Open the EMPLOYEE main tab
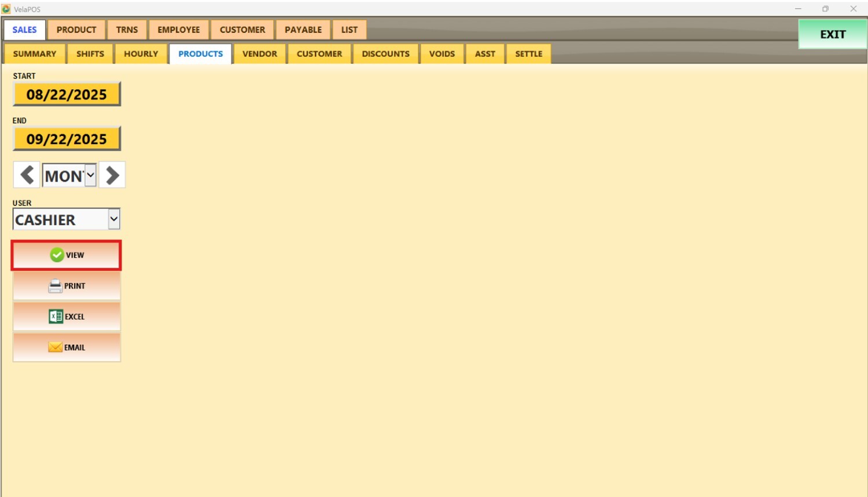The height and width of the screenshot is (497, 868). (178, 30)
